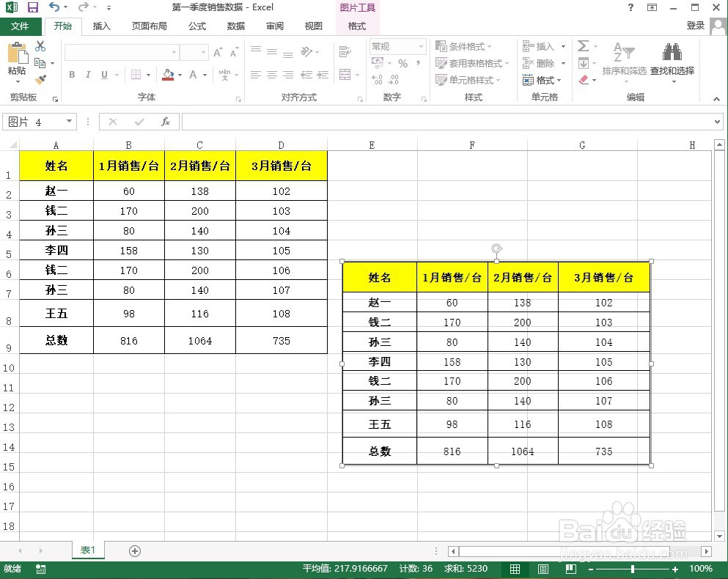Open the Fill Color dropdown arrow
The width and height of the screenshot is (728, 579).
click(180, 75)
